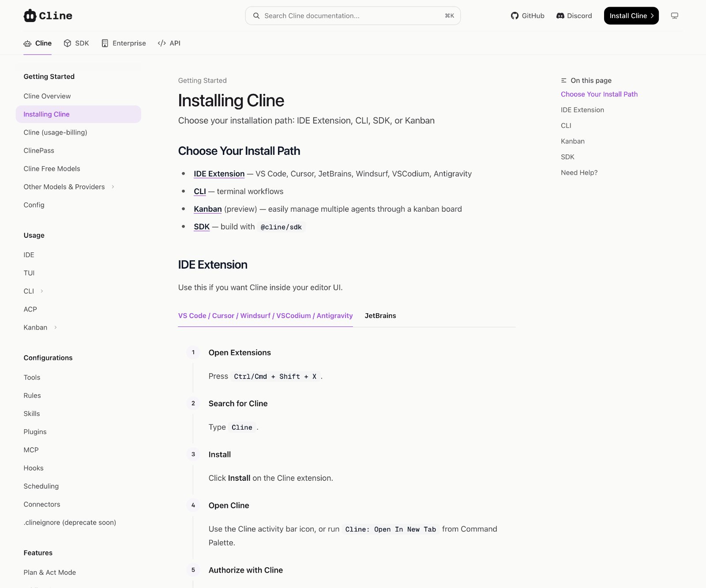Viewport: 706px width, 588px height.
Task: Expand Other Models & Providers chevron
Action: [x=113, y=187]
